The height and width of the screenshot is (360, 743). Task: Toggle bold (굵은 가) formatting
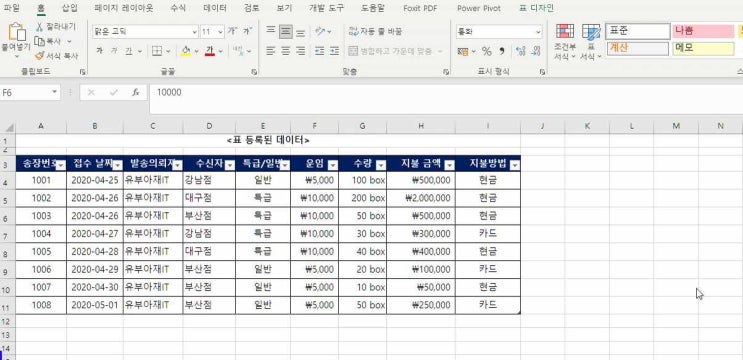click(x=99, y=51)
